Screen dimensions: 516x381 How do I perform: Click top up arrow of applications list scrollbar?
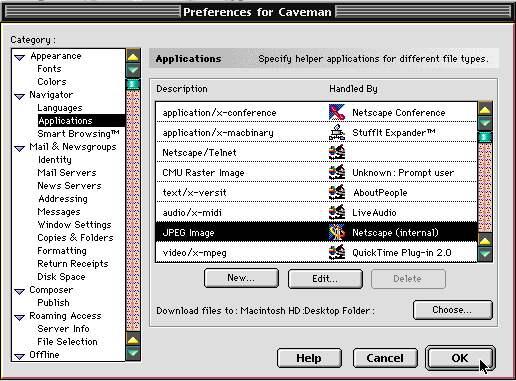click(485, 109)
